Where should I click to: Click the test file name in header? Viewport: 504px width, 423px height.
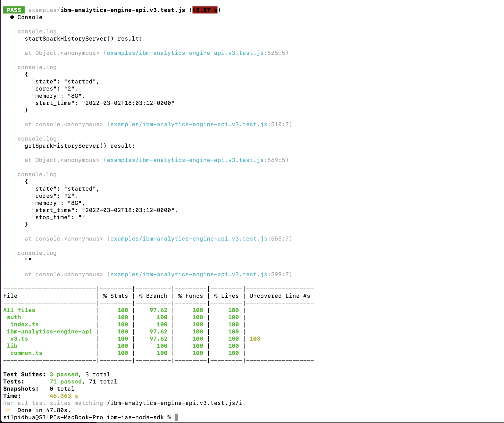click(122, 10)
